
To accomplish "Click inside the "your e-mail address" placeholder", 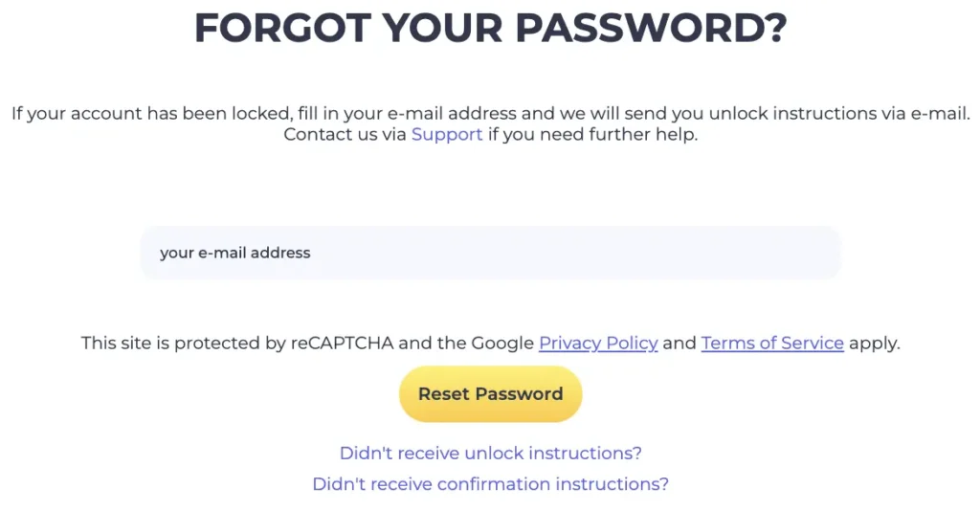I will click(x=235, y=254).
